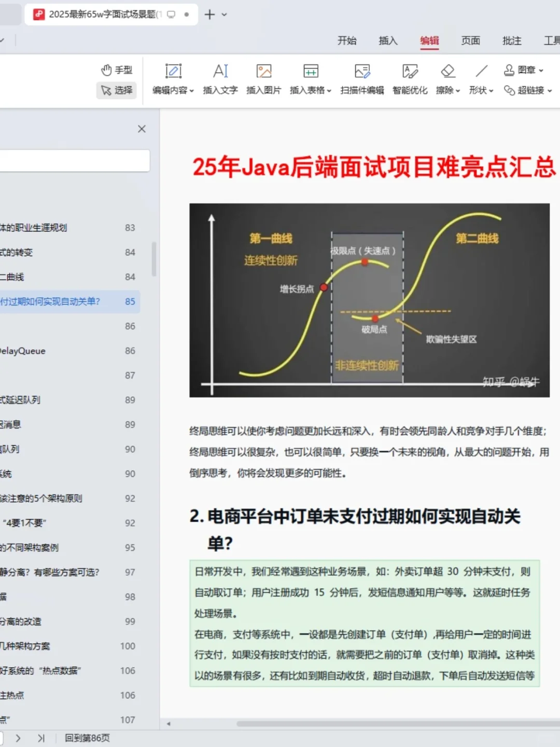This screenshot has width=560, height=747.
Task: Open the Edit Content tool (编辑内容)
Action: (x=173, y=79)
